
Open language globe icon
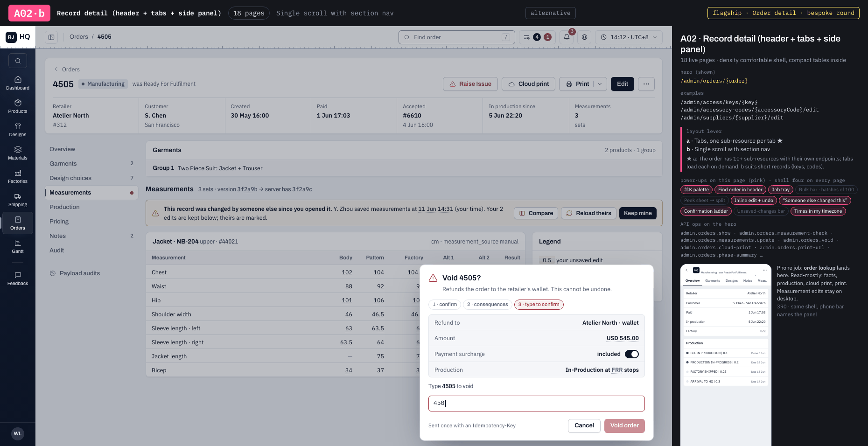coord(584,37)
